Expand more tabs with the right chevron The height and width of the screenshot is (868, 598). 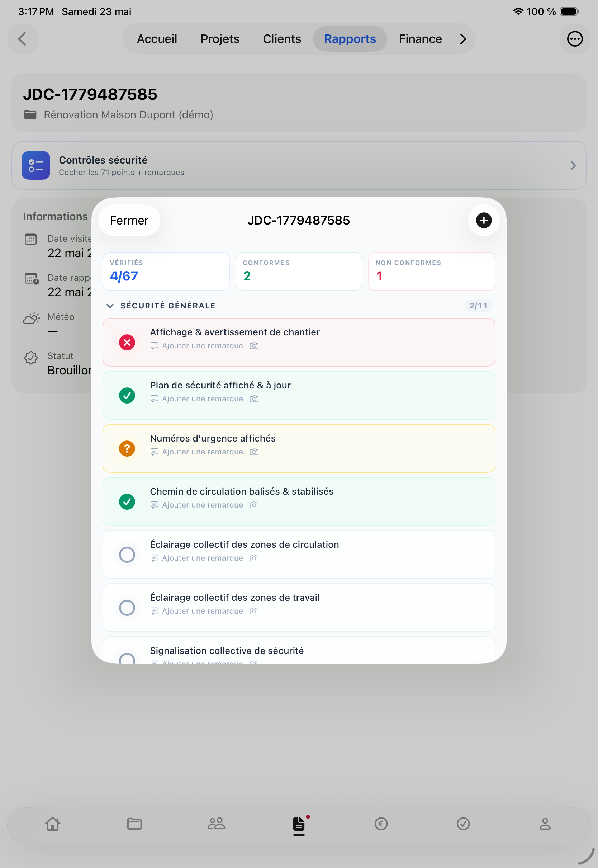pyautogui.click(x=463, y=39)
